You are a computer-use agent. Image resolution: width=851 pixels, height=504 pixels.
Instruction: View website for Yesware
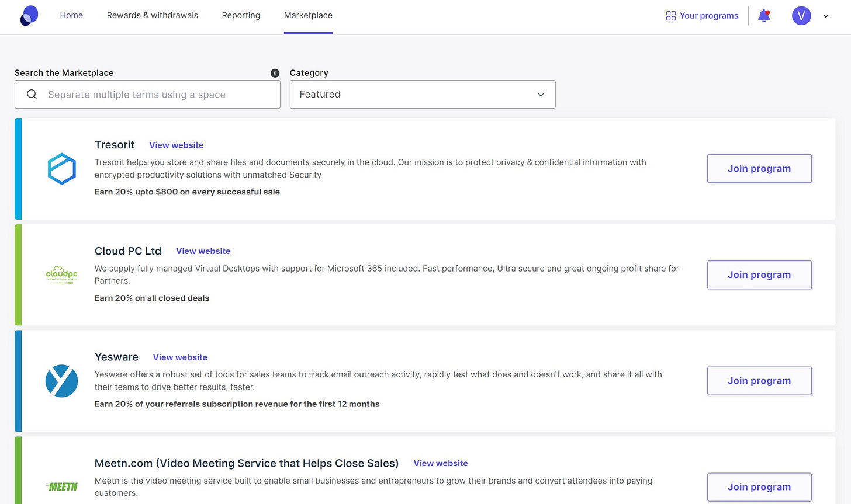point(180,357)
